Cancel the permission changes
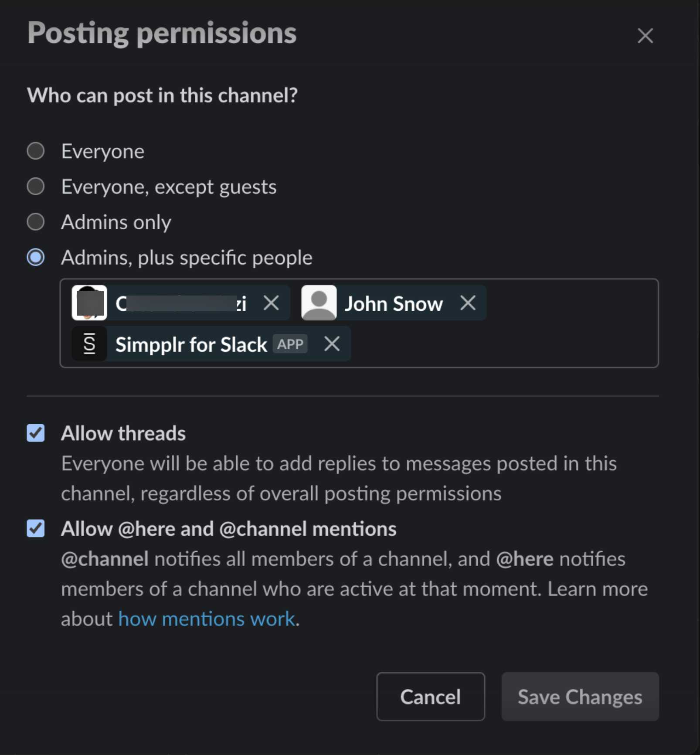The width and height of the screenshot is (700, 755). pyautogui.click(x=430, y=696)
